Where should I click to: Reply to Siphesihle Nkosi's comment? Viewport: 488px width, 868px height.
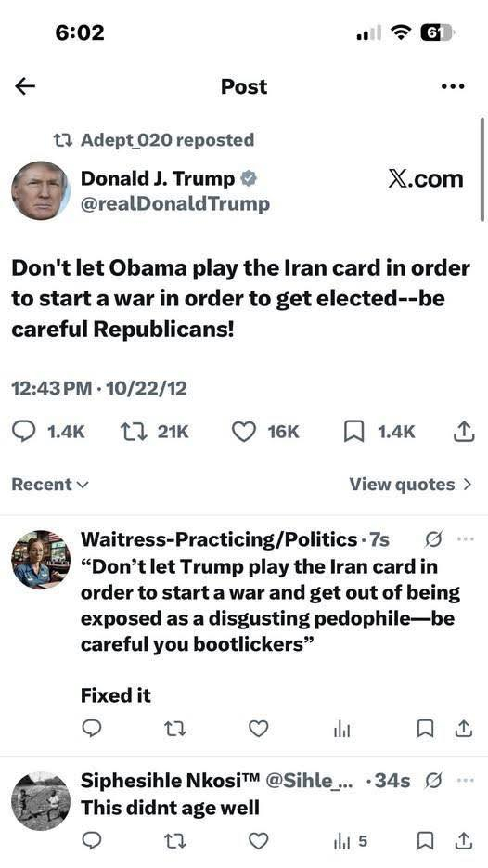91,841
